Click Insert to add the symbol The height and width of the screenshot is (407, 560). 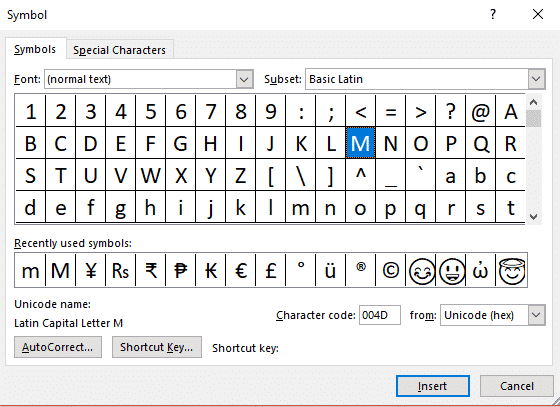coord(432,386)
